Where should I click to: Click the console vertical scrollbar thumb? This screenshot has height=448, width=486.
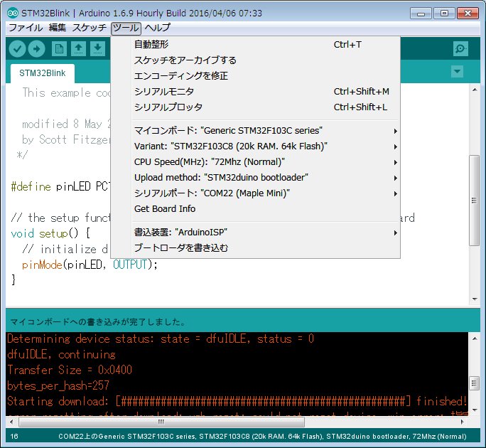pos(474,383)
